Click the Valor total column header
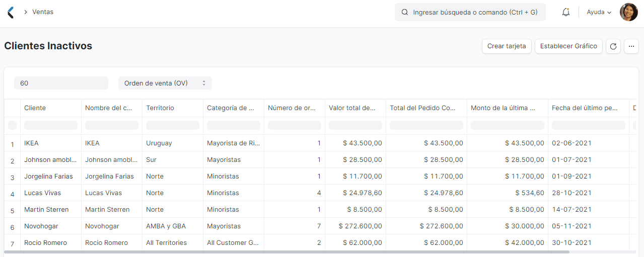This screenshot has width=644, height=257. point(355,108)
